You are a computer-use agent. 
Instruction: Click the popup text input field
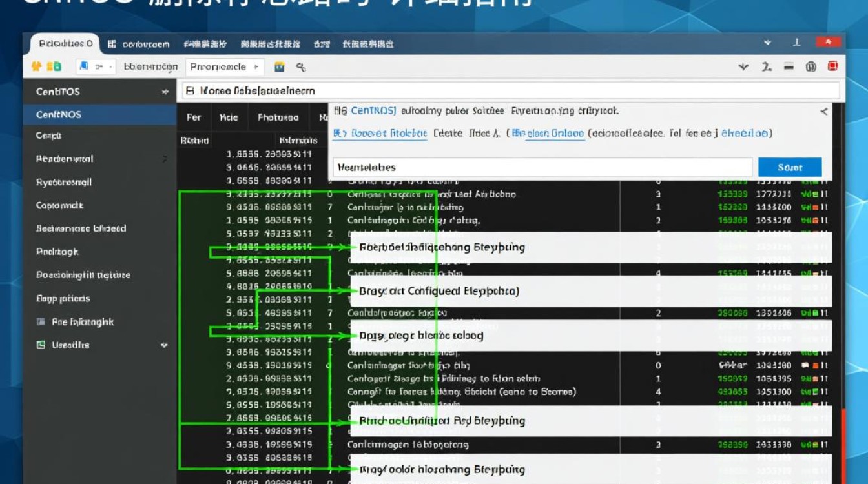click(x=543, y=167)
